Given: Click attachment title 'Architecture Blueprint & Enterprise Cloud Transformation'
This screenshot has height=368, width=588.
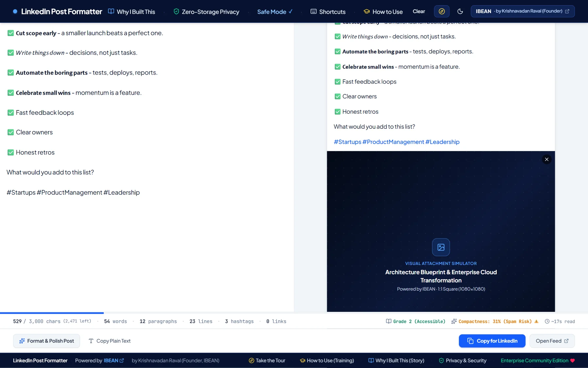Looking at the screenshot, I should pyautogui.click(x=441, y=276).
